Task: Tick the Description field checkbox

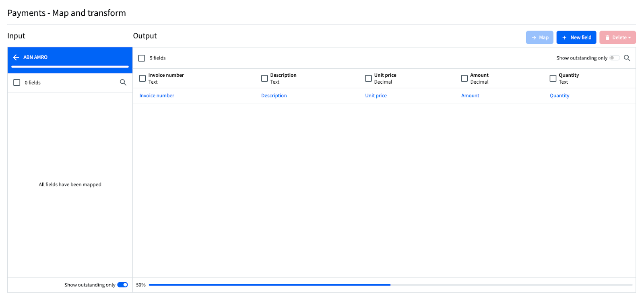Action: [264, 78]
